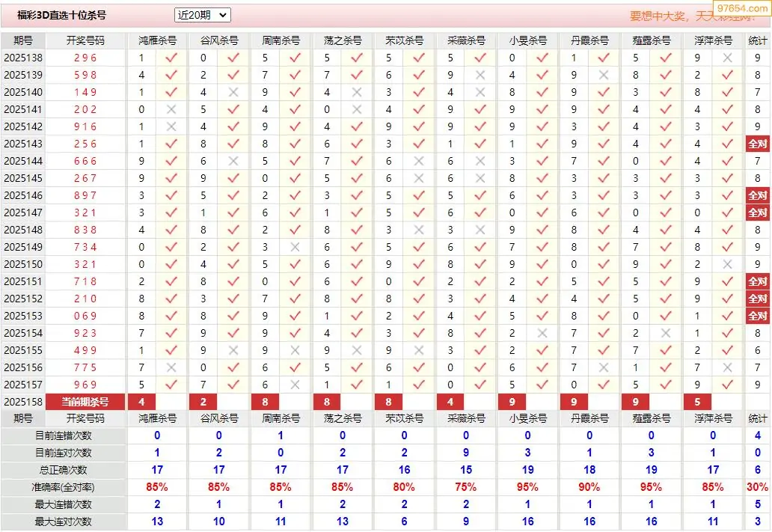The height and width of the screenshot is (532, 772).
Task: Click the cross mark for 周南杀号 in row 2025149
Action: [295, 247]
